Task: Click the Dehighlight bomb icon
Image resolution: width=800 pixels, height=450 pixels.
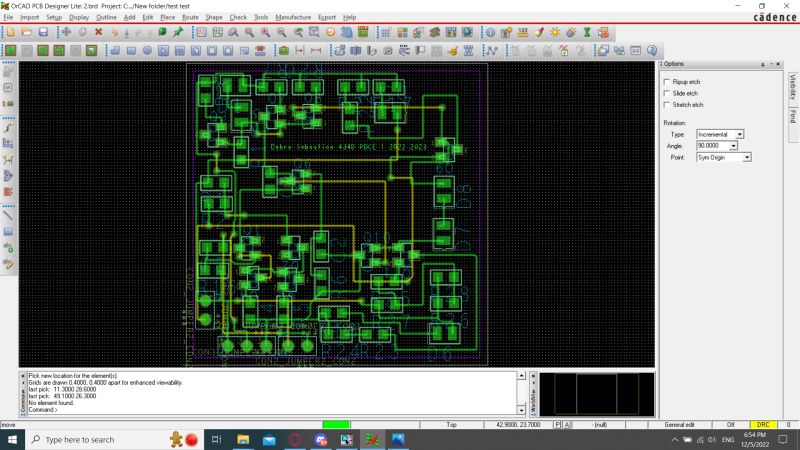Action: tap(571, 33)
